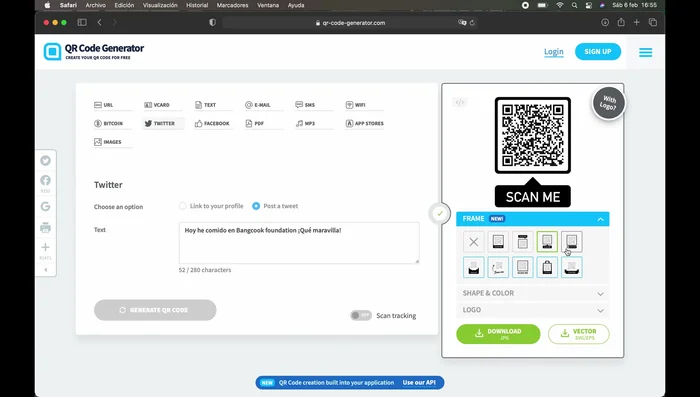The height and width of the screenshot is (397, 700).
Task: Select the no-frame X option
Action: (x=474, y=242)
